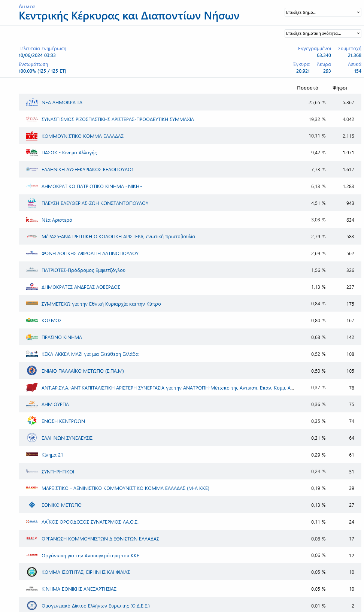Viewport: 364px width, 612px height.
Task: Click the Εθνικό Μέτωπο blue diamond logo
Action: tap(32, 505)
